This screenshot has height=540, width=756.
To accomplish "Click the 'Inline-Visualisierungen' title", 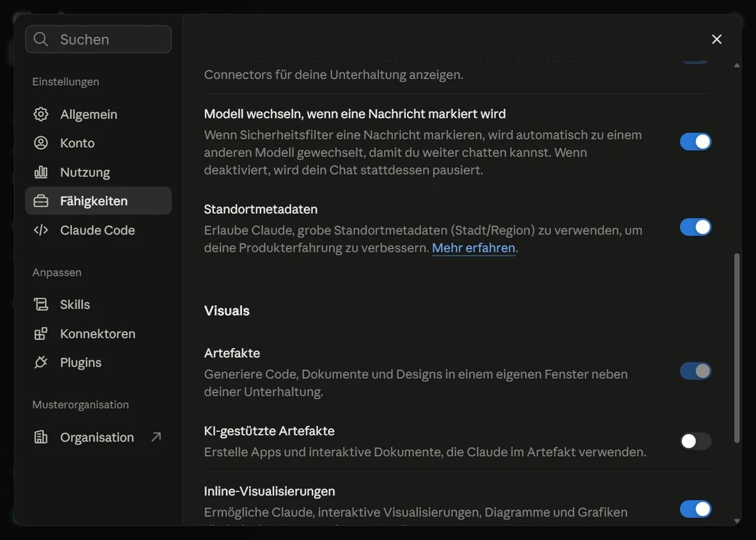I will tap(269, 490).
